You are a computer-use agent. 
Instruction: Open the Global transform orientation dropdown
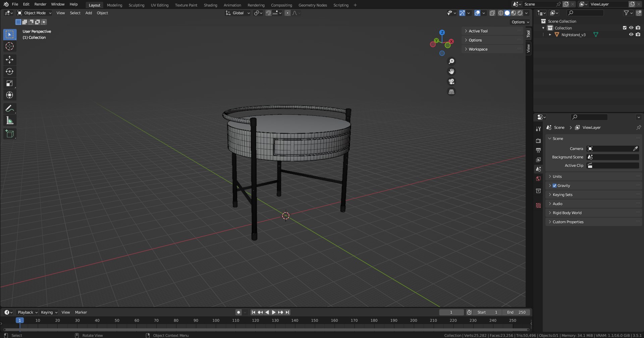click(x=237, y=13)
